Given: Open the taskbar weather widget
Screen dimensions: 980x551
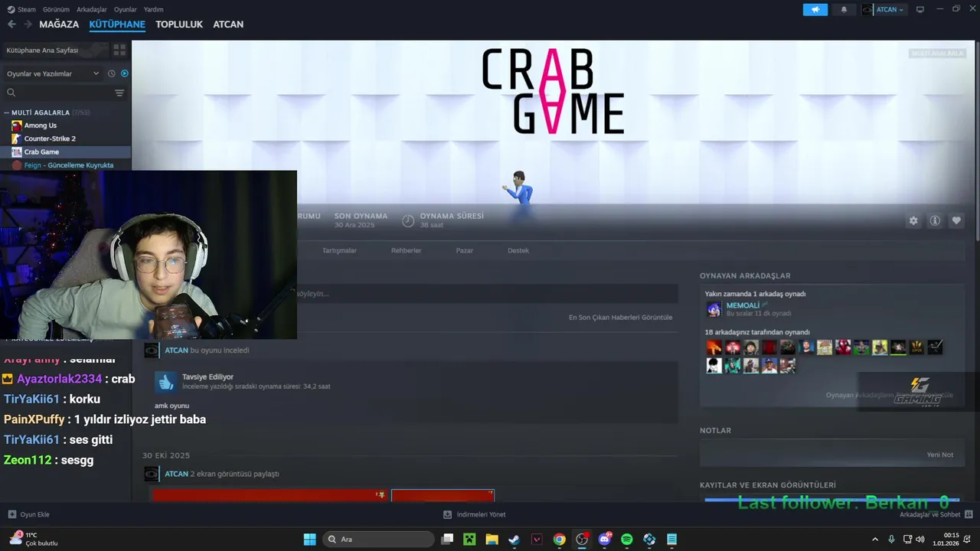Looking at the screenshot, I should tap(33, 539).
